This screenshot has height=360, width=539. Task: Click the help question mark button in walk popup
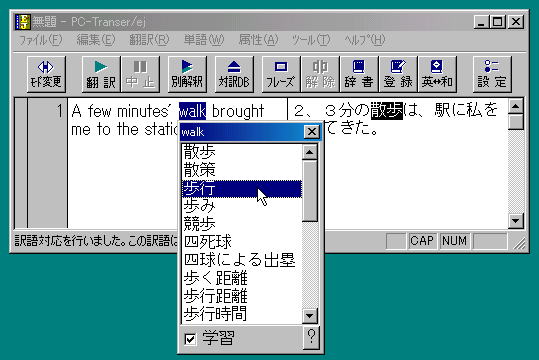[311, 337]
